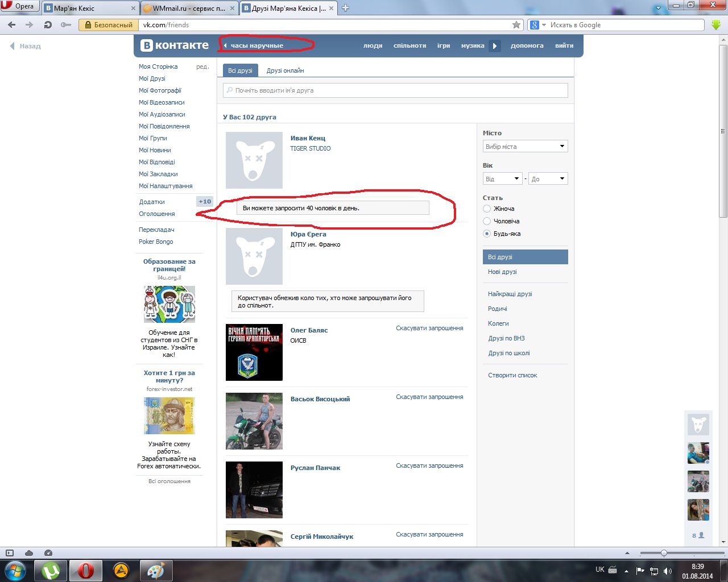Cancel the invitation for Олег Баляс
Image resolution: width=728 pixels, height=582 pixels.
(x=429, y=328)
